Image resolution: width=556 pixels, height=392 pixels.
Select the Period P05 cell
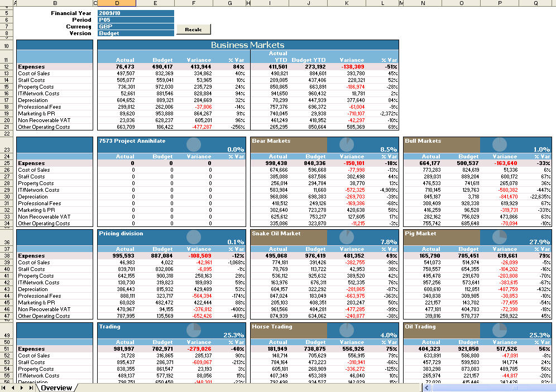tap(136, 20)
